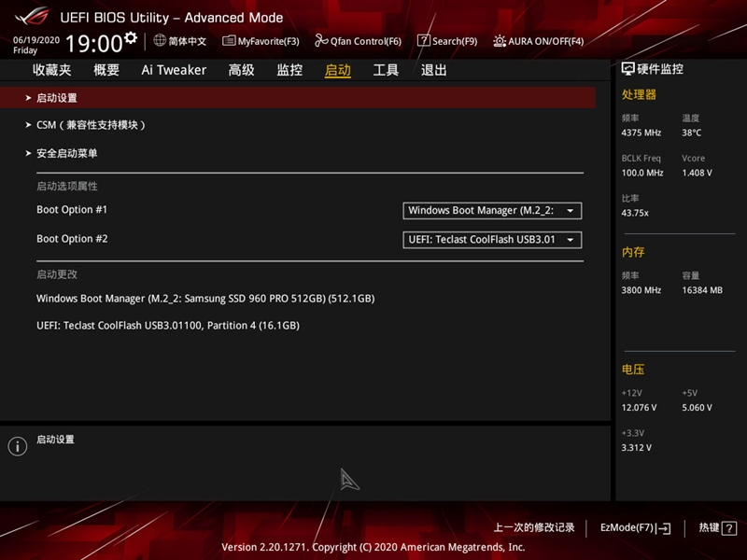Open the Boot Option #2 dropdown
The image size is (747, 560).
click(x=491, y=240)
